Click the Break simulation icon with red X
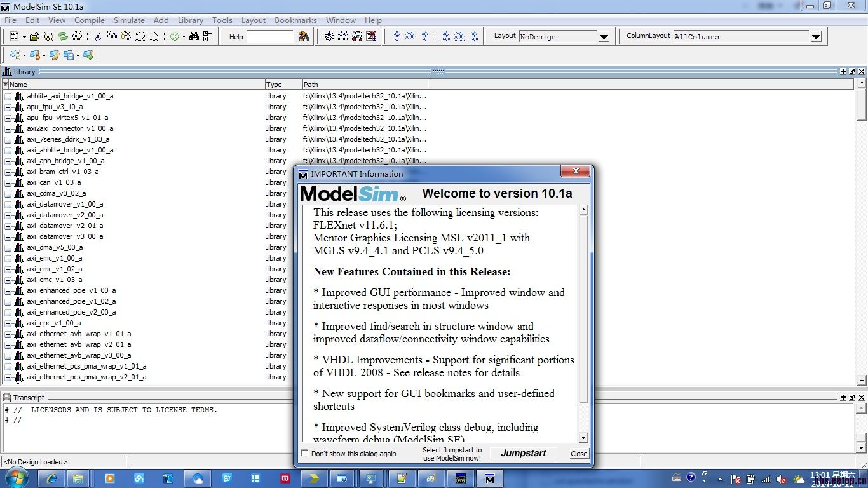 click(371, 37)
